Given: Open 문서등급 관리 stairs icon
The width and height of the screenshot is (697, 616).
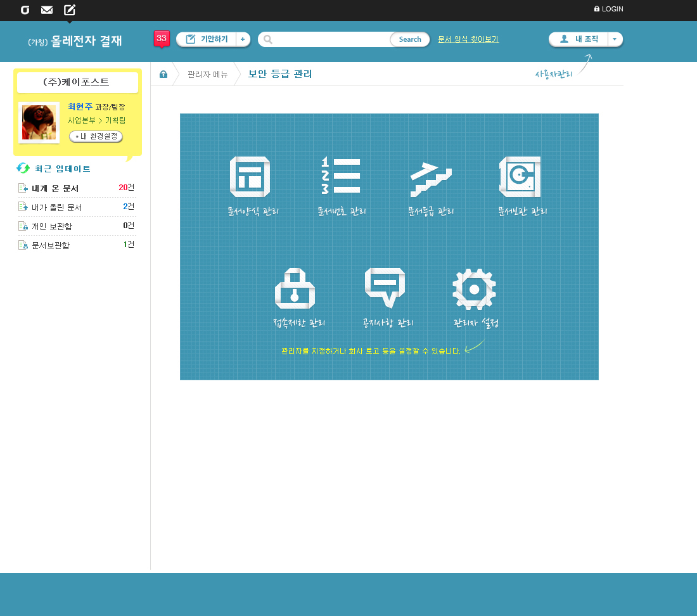Looking at the screenshot, I should click(x=430, y=178).
